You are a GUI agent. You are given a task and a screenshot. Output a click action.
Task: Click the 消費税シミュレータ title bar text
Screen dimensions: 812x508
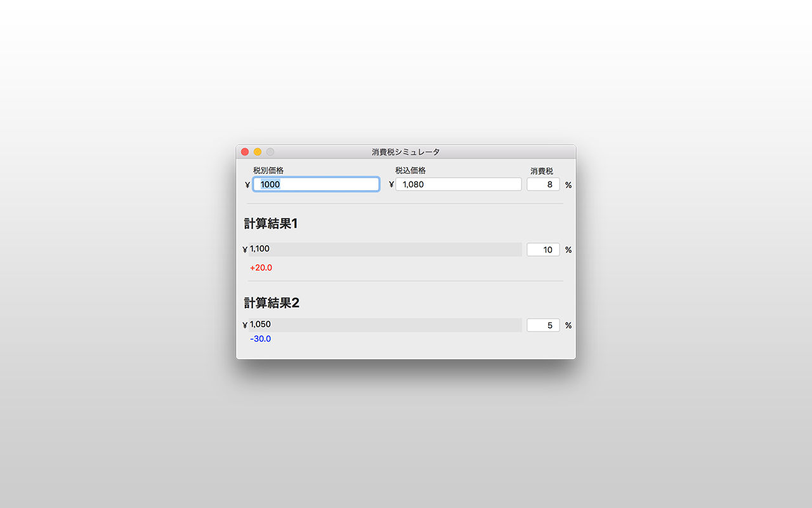point(406,152)
